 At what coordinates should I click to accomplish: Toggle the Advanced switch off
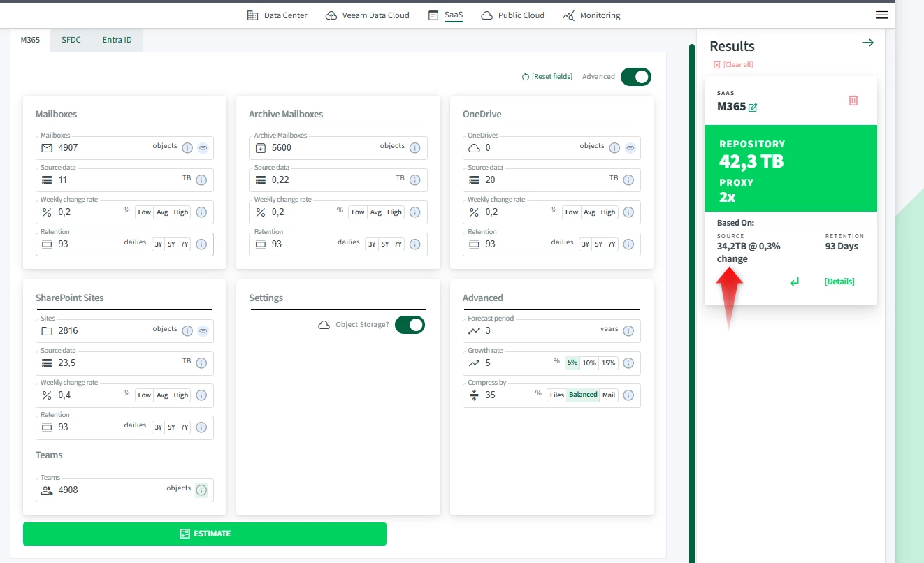pos(636,77)
